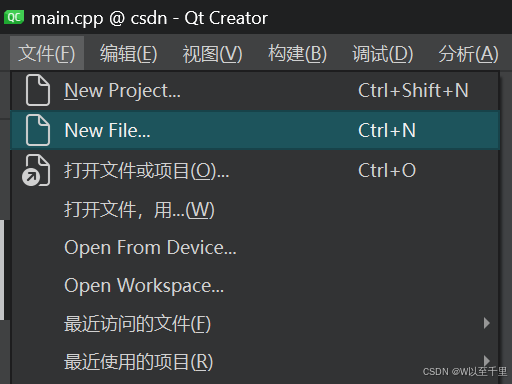The height and width of the screenshot is (384, 512).
Task: Click the vertical scrollbar at the left edge
Action: click(x=2, y=270)
